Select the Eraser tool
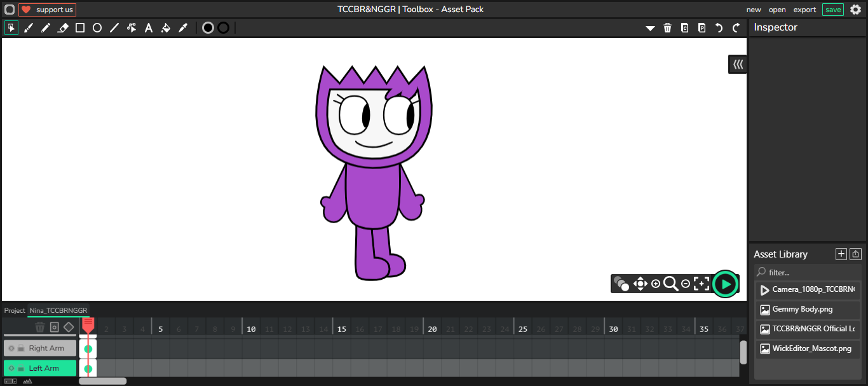This screenshot has height=386, width=868. coord(63,28)
